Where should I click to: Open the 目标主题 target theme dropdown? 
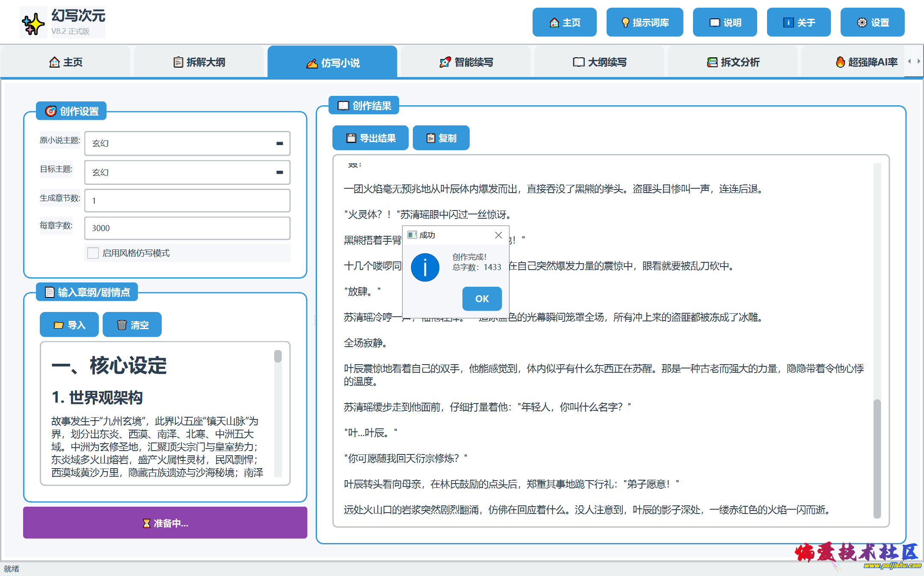pos(280,172)
